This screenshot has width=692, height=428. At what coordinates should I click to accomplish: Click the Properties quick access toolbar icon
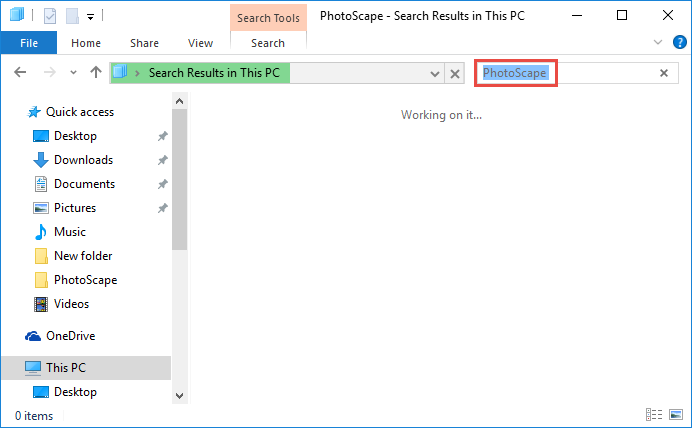[x=50, y=16]
